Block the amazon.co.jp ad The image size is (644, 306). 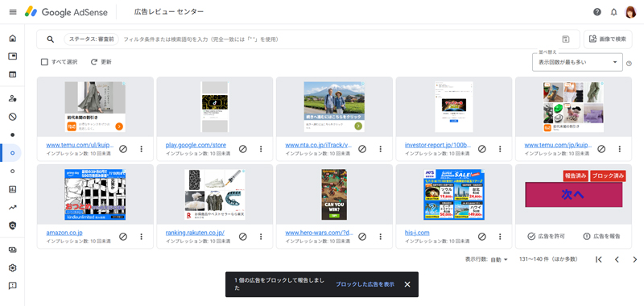(x=123, y=236)
